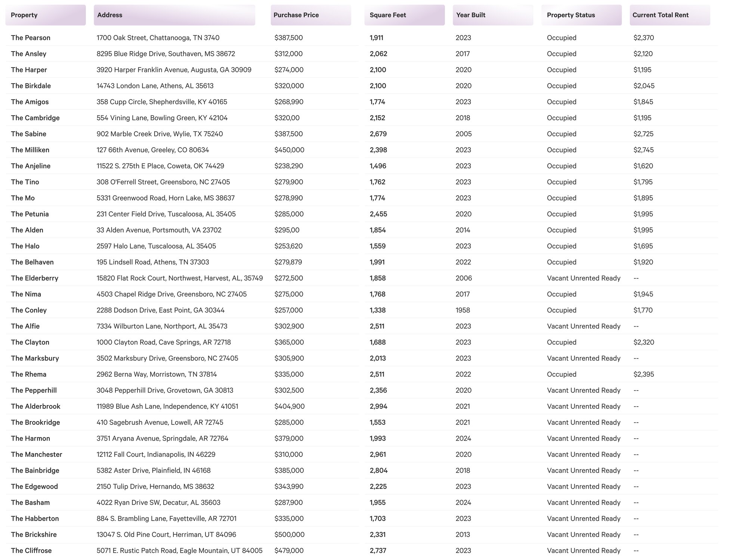Sort by Year Built header

[x=493, y=15]
